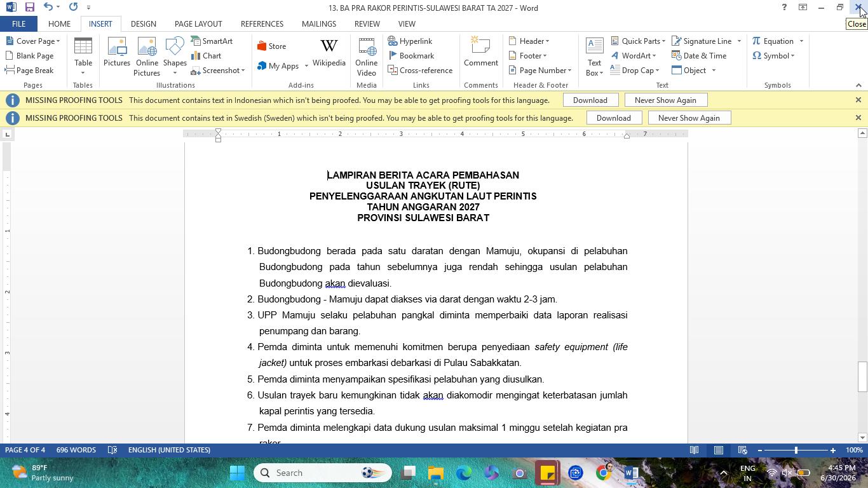This screenshot has height=488, width=868.
Task: Zoom out with the minus button
Action: pyautogui.click(x=760, y=450)
